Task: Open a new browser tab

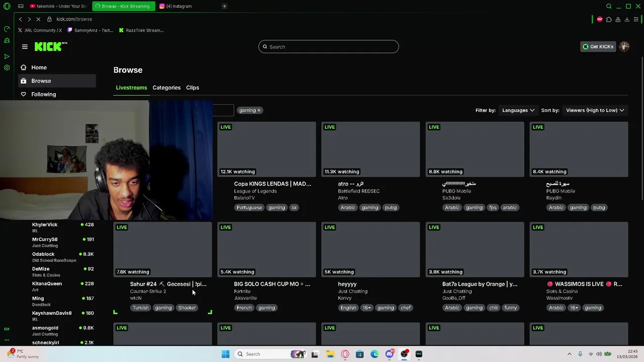Action: (x=224, y=6)
